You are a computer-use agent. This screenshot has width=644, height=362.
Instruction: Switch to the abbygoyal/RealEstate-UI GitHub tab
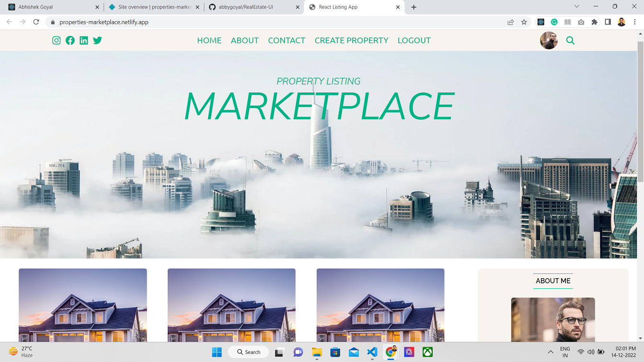point(254,7)
